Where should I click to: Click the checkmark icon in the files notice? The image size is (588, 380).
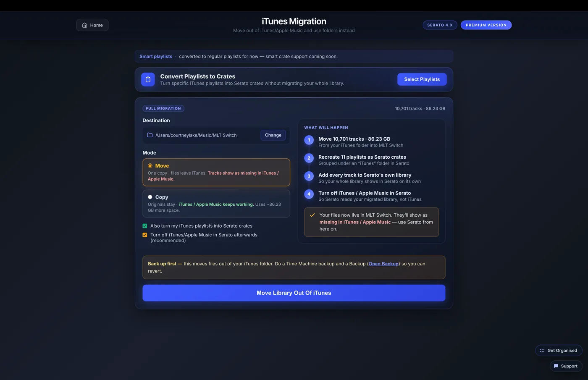tap(312, 215)
